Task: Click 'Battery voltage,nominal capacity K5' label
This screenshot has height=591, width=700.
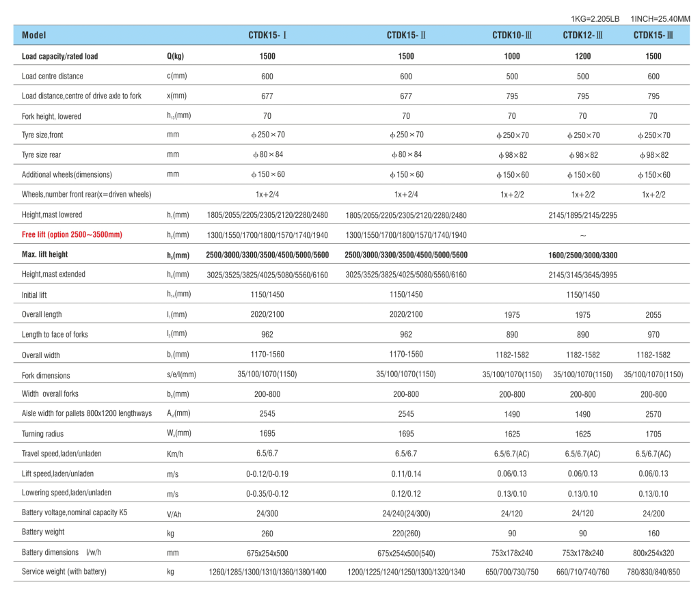Action: point(75,512)
